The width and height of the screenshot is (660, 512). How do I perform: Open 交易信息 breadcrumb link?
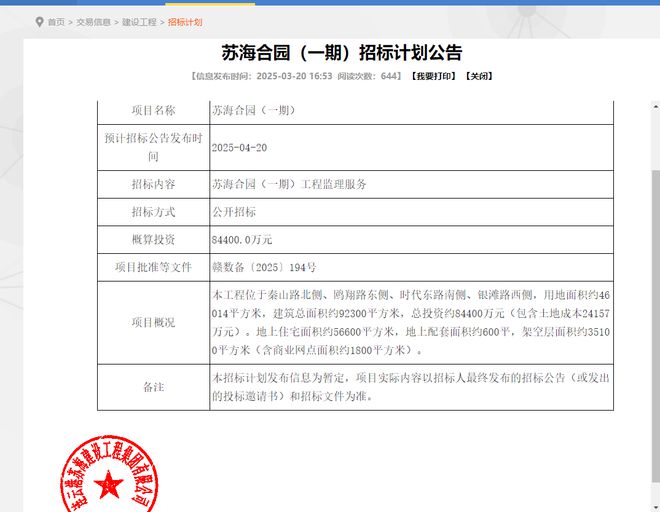(93, 22)
